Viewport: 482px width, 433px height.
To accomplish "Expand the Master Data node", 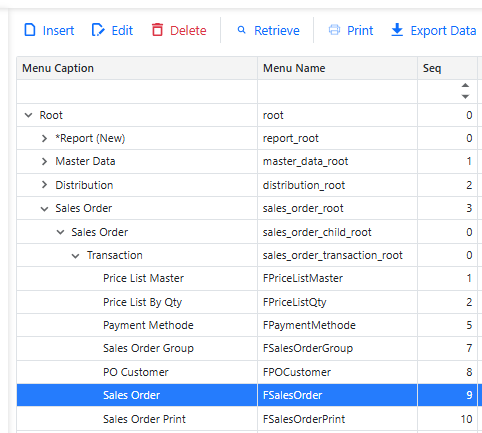I will 44,161.
